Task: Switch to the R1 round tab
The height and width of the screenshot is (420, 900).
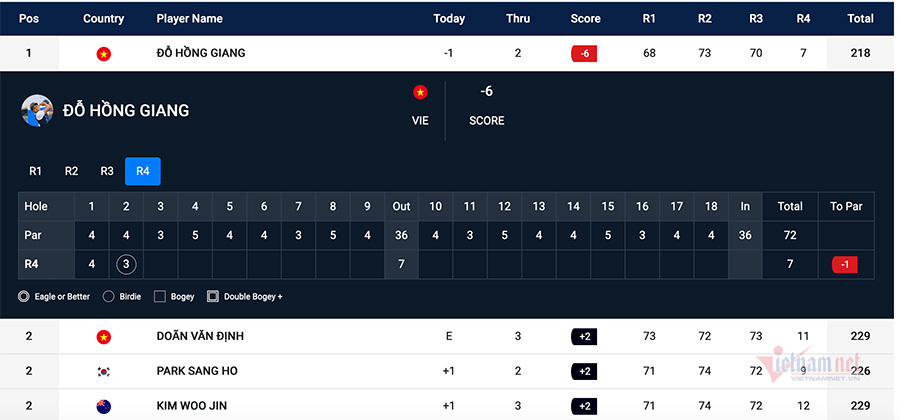Action: 35,171
